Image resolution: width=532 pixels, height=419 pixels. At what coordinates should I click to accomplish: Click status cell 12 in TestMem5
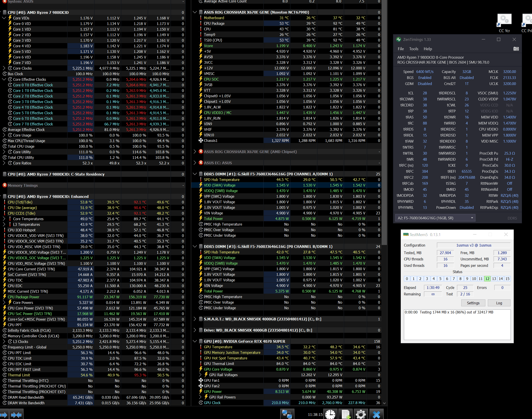coord(487,279)
